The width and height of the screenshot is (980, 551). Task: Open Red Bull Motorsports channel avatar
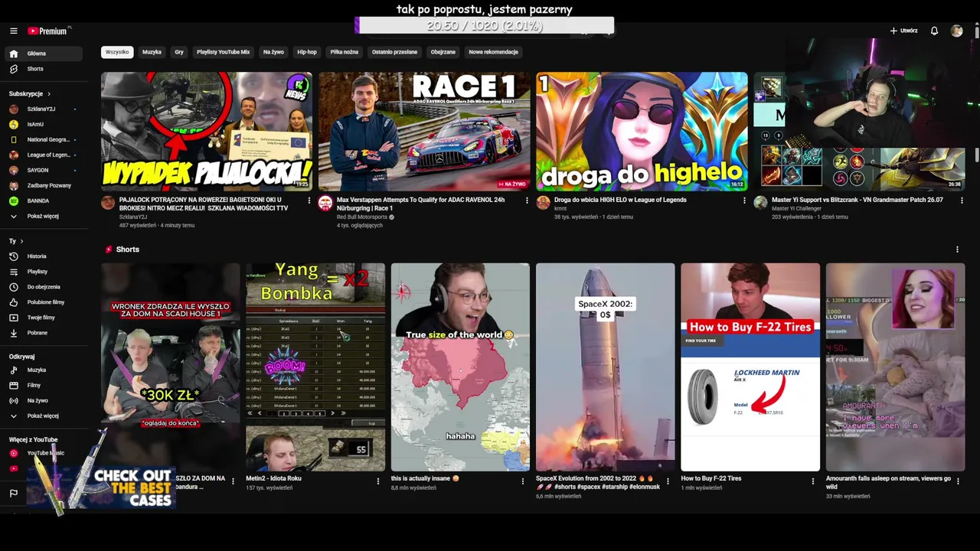(325, 203)
